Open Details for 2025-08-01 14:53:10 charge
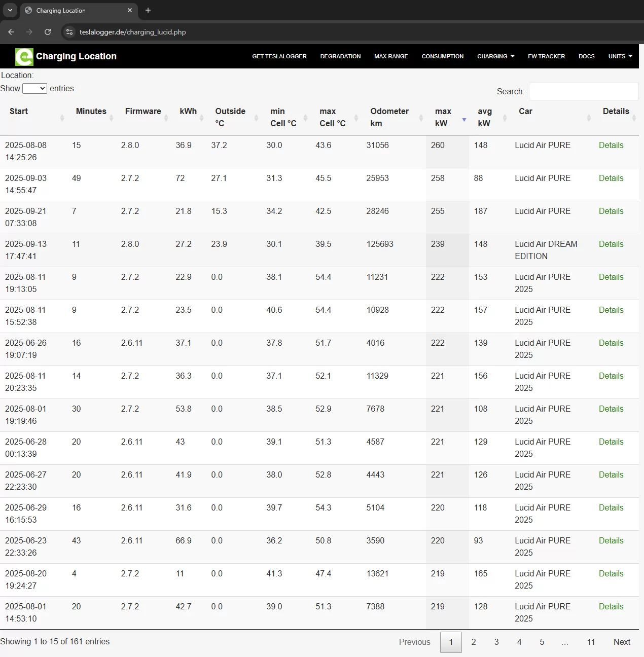Viewport: 644px width, 657px height. [x=611, y=606]
